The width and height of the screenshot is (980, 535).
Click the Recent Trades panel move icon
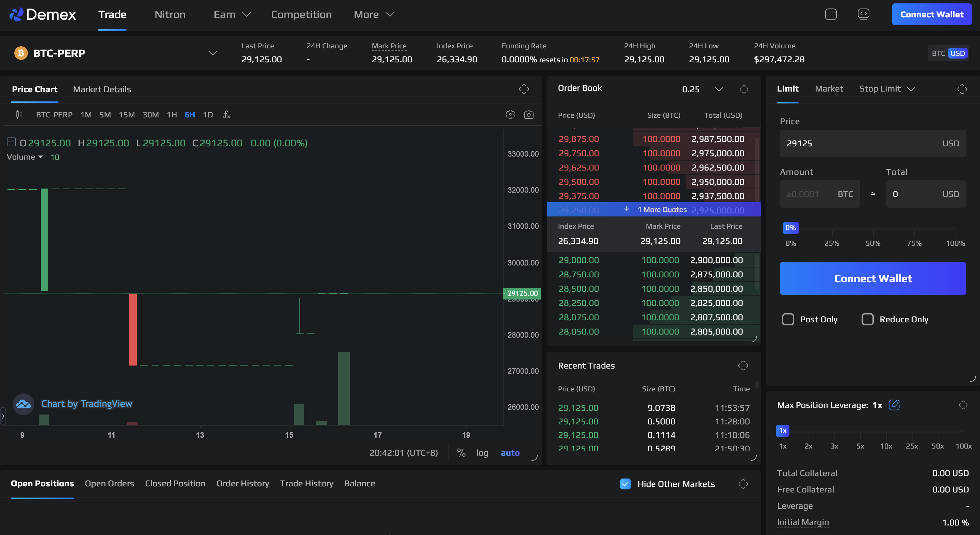[743, 366]
